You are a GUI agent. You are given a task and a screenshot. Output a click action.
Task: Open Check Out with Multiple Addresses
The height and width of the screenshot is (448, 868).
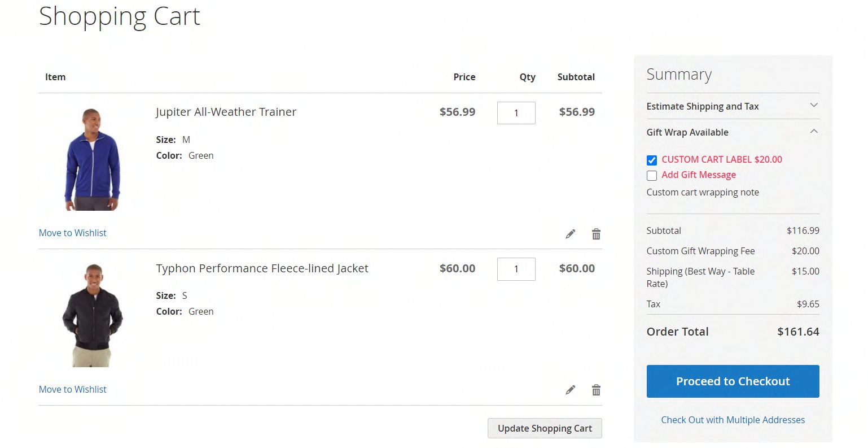pyautogui.click(x=733, y=420)
